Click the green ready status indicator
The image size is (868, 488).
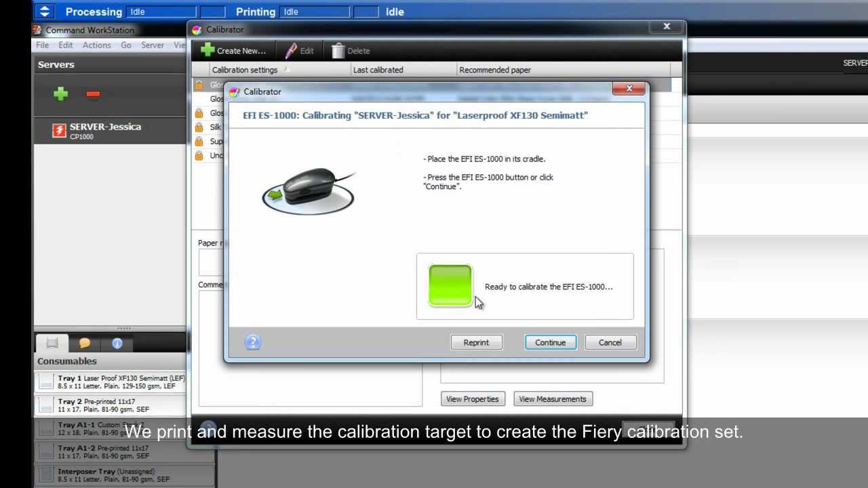point(450,285)
